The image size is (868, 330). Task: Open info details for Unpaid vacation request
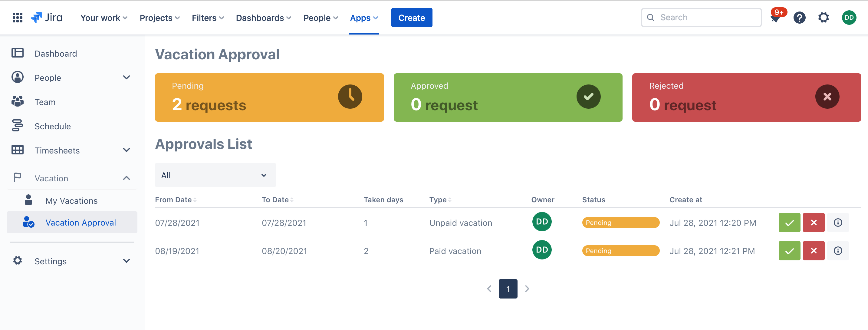tap(837, 223)
